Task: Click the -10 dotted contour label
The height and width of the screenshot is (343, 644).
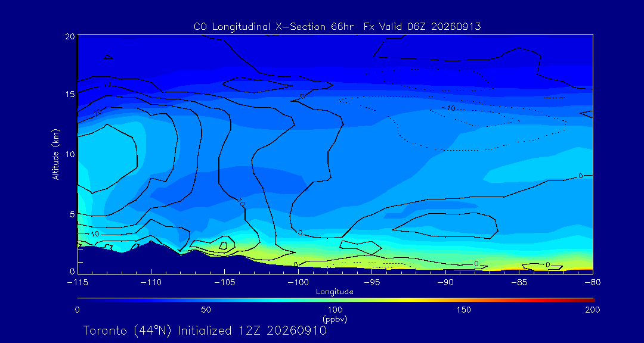Action: [x=448, y=108]
